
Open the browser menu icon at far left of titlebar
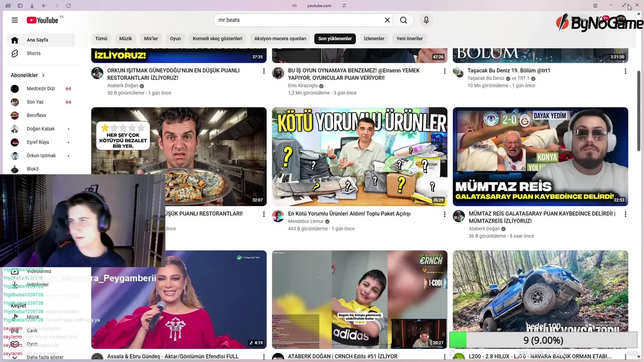point(8,6)
